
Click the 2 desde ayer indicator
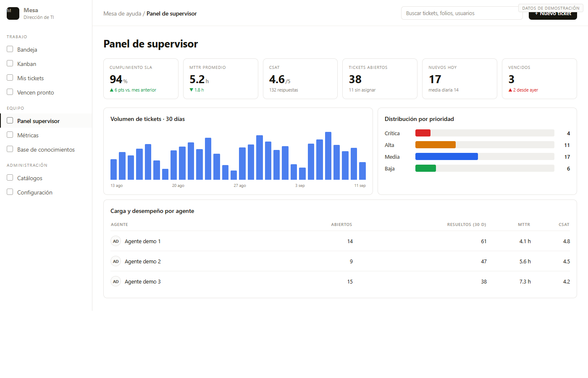coord(523,90)
